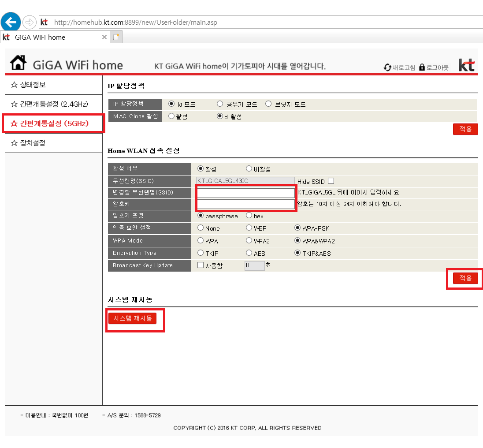This screenshot has width=483, height=448.
Task: Click the 변경할 무선랜명(SSID) input field
Action: tap(246, 193)
